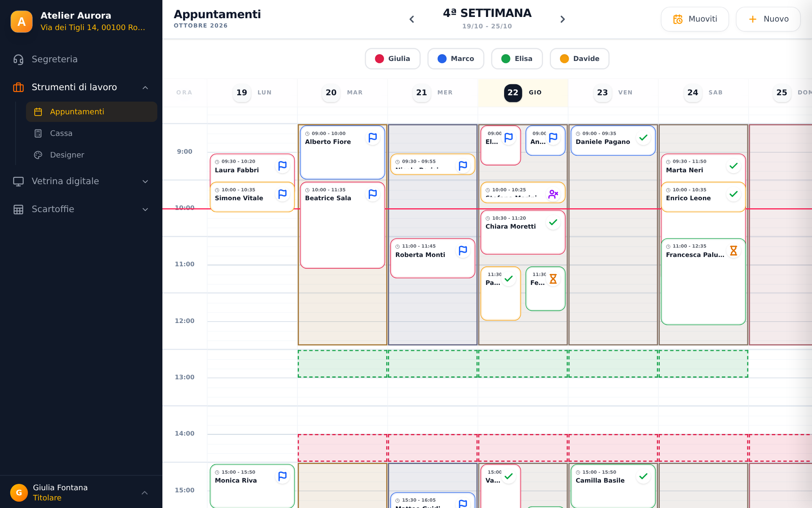The width and height of the screenshot is (812, 508).
Task: Open the Cassa page
Action: [x=91, y=133]
